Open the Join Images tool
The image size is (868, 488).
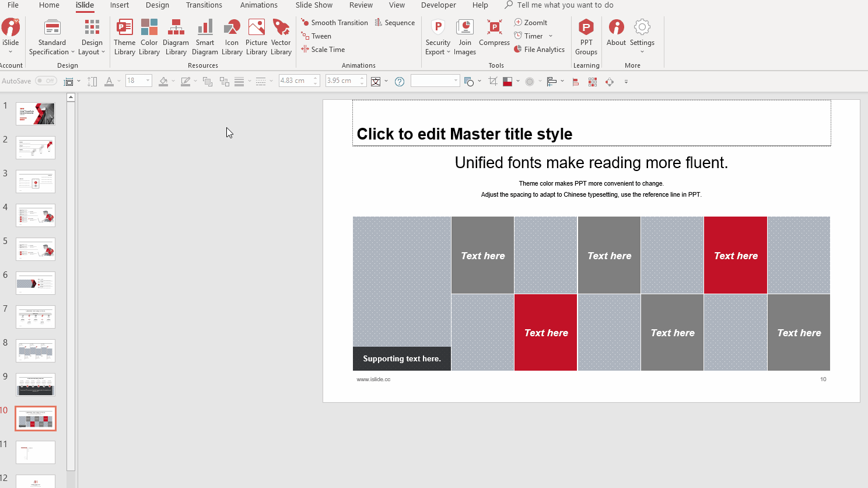(464, 37)
